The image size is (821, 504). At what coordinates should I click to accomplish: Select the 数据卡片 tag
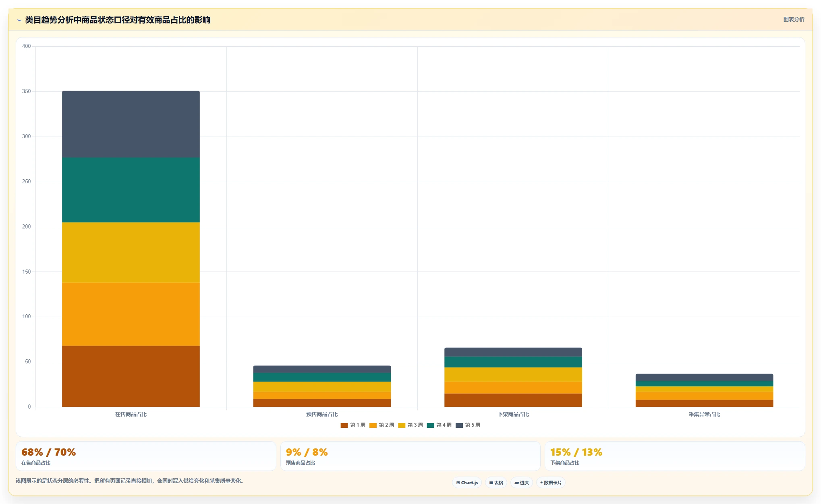pyautogui.click(x=551, y=483)
